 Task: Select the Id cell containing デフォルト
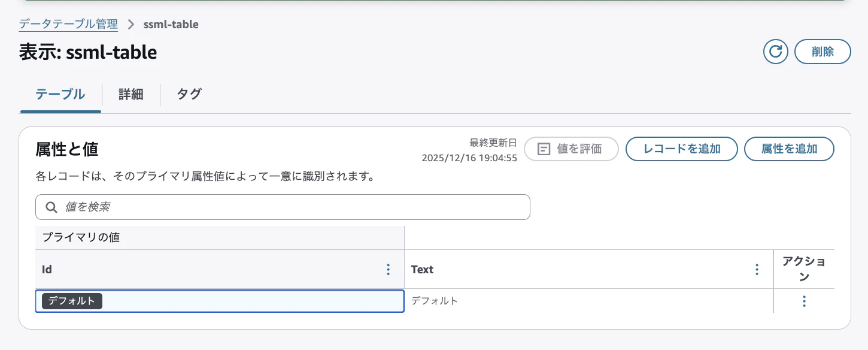(x=220, y=301)
